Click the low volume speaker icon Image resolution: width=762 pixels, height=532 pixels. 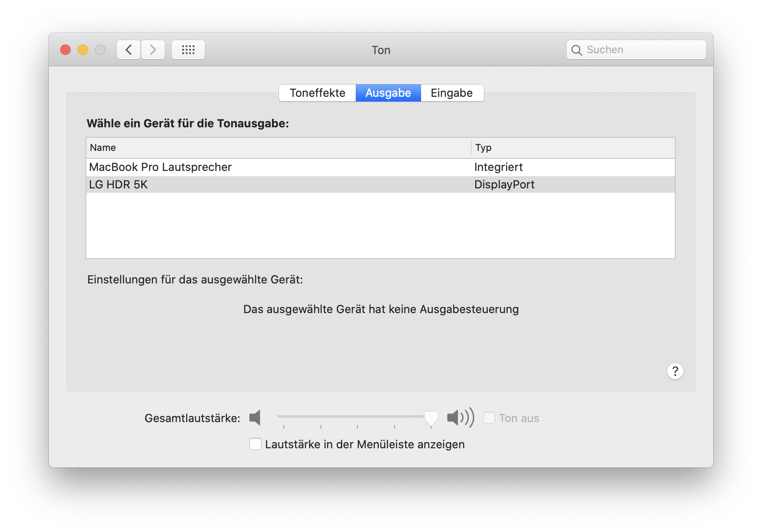pos(255,418)
